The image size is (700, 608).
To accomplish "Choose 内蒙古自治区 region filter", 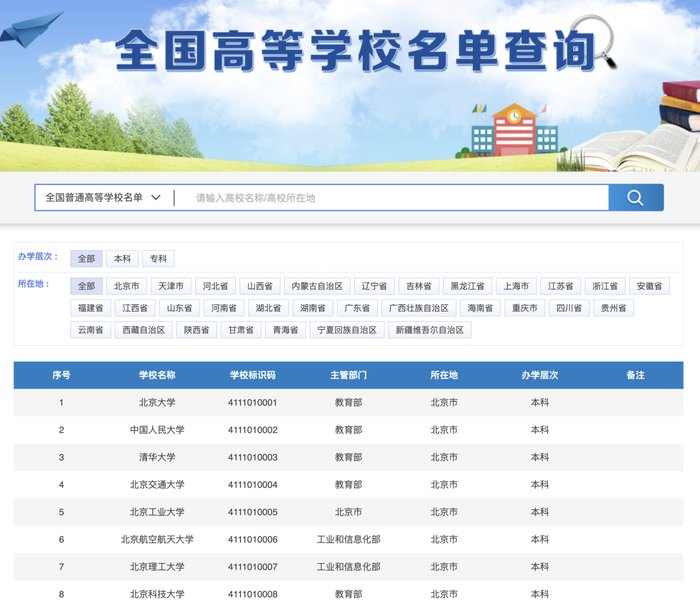I will coord(316,286).
